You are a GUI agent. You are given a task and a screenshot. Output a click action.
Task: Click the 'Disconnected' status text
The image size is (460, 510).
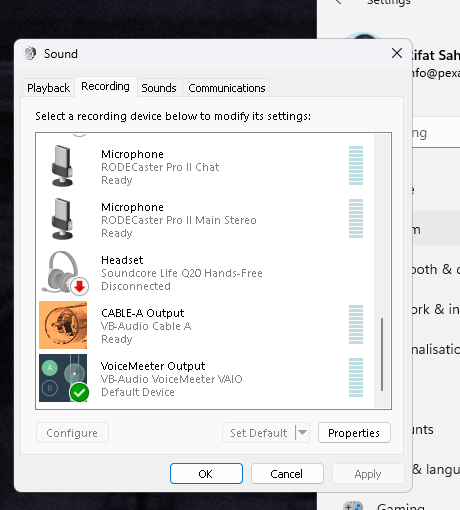click(136, 286)
